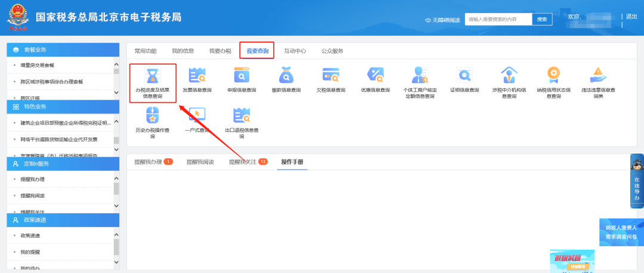Click the 搜索 button
The width and height of the screenshot is (644, 273).
[542, 19]
